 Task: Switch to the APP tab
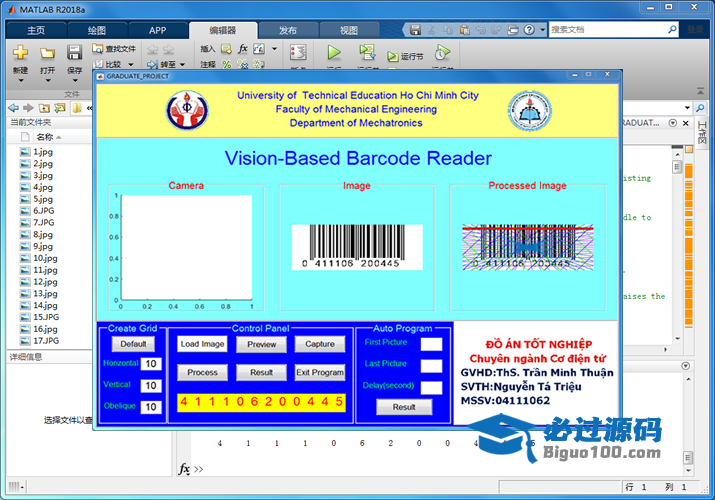point(158,31)
